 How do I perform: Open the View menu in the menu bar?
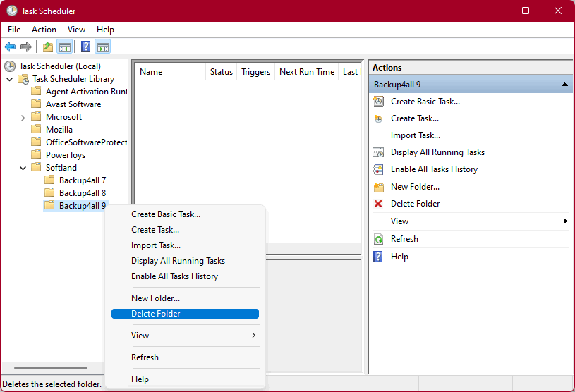click(76, 30)
